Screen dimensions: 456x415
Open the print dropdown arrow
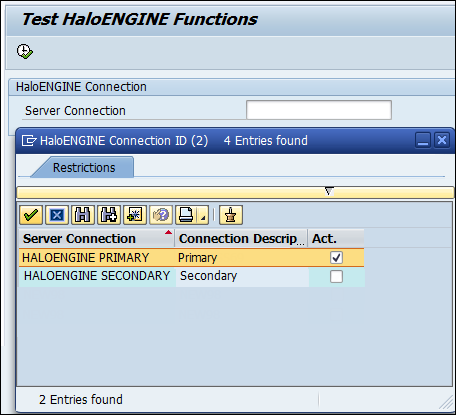[203, 215]
